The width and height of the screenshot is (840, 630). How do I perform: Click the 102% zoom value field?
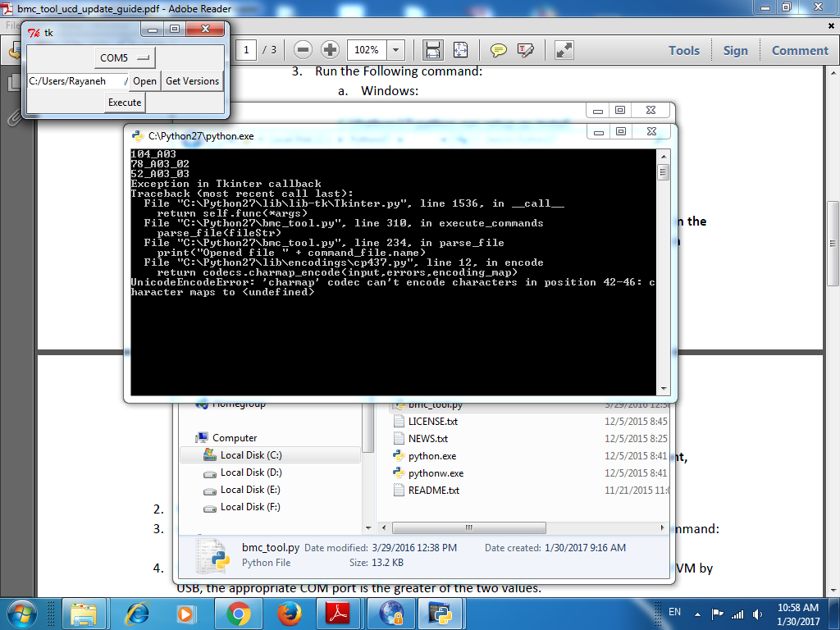367,50
